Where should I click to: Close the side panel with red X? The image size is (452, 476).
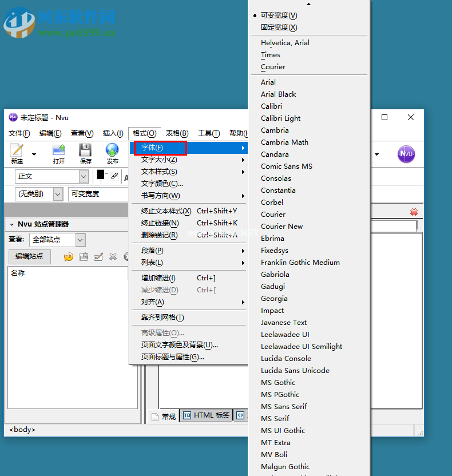click(x=414, y=212)
